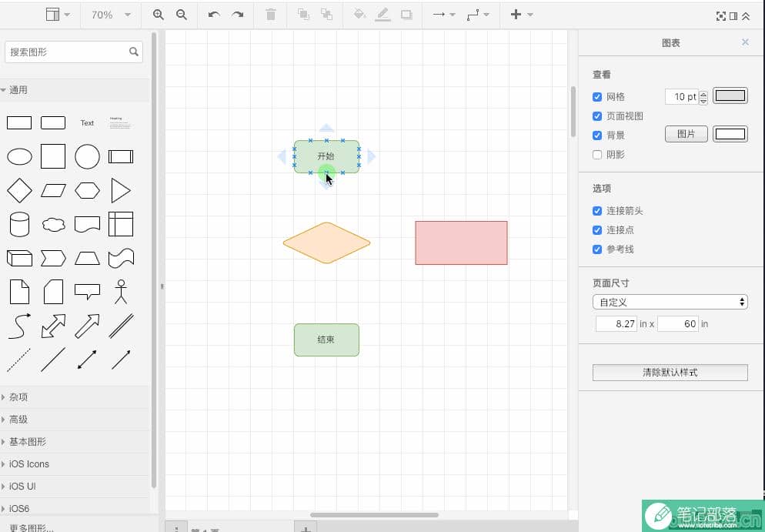Collapse the toolbar with chevron icon
This screenshot has height=532, width=765.
(746, 16)
